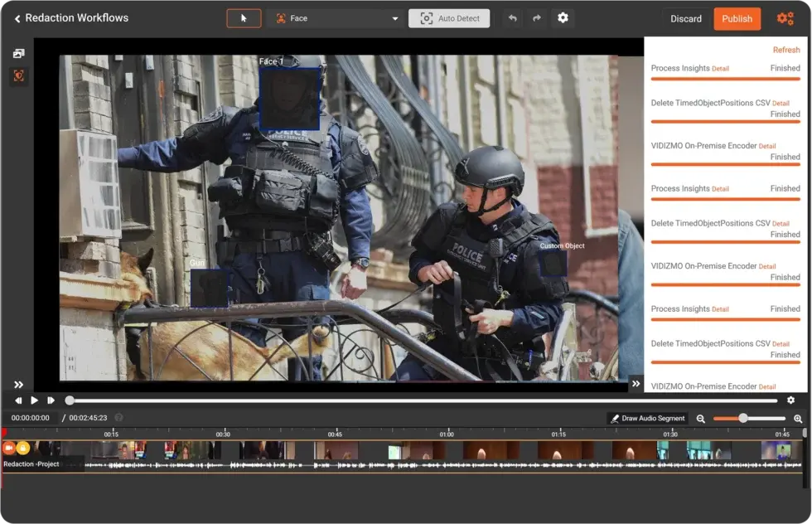This screenshot has width=812, height=524.
Task: Toggle Draw Audio Segment mode
Action: point(648,419)
